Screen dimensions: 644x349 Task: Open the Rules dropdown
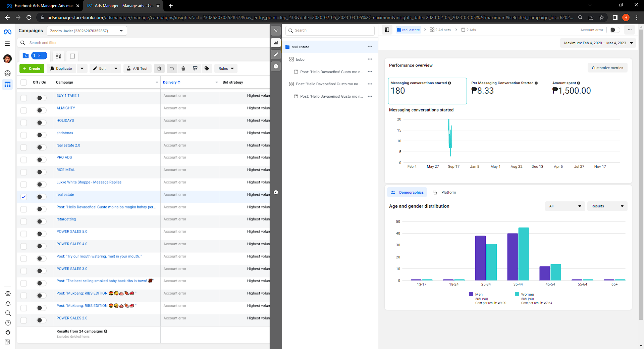[x=226, y=68]
